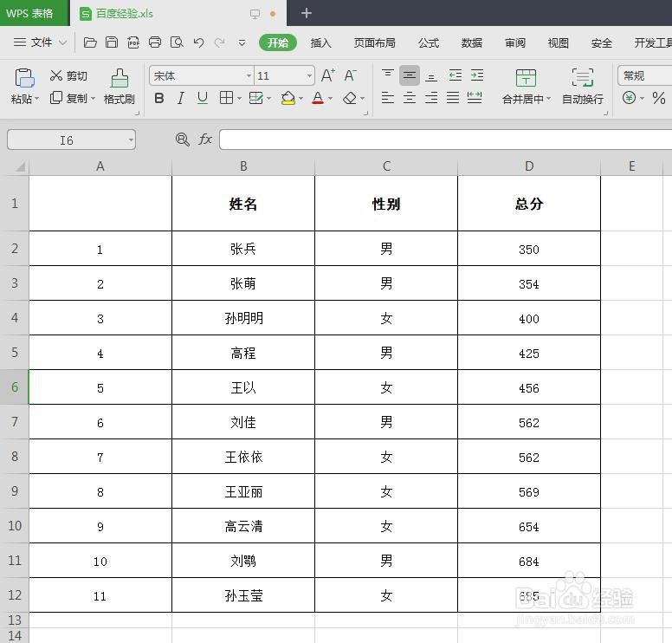Image resolution: width=672 pixels, height=643 pixels.
Task: Expand quick access toolbar customize arrow
Action: pos(242,42)
